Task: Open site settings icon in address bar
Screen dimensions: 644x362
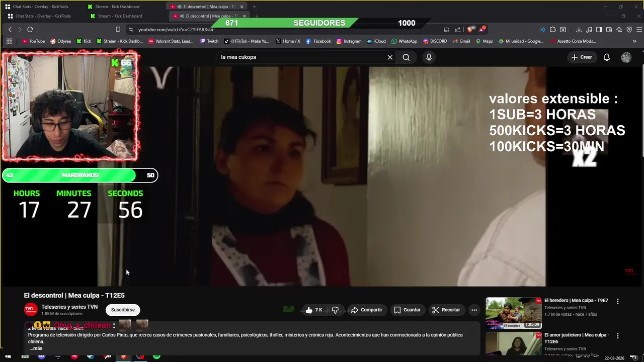Action: pos(131,30)
